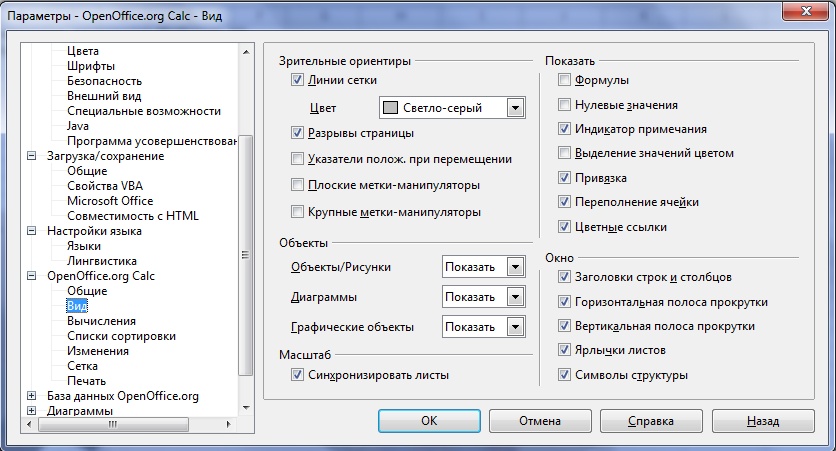Enable Нулевые значения checkbox
Viewport: 836px width, 451px height.
[564, 104]
